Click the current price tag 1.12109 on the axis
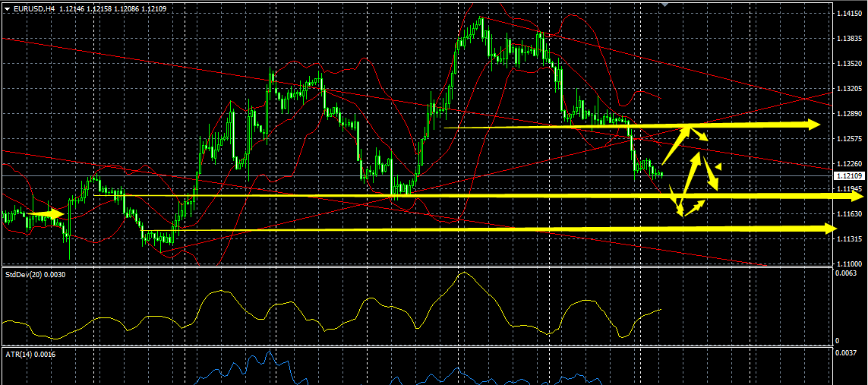Viewport: 868px width, 385px height. point(849,176)
